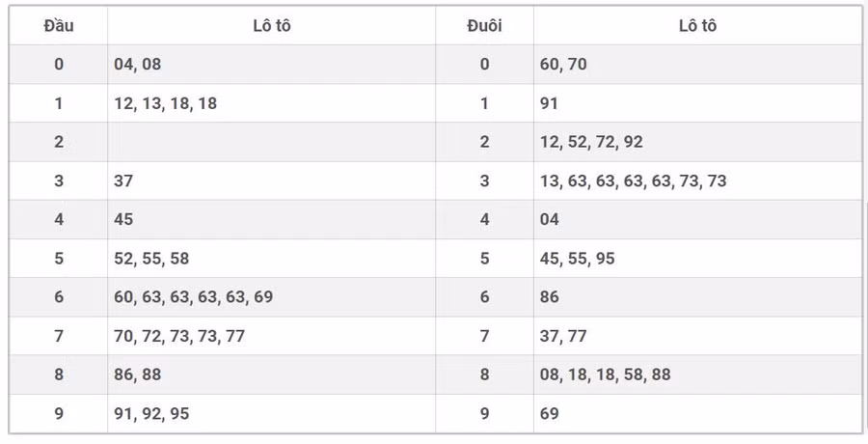
Task: Select the cell showing "60, 70"
Action: tap(563, 65)
